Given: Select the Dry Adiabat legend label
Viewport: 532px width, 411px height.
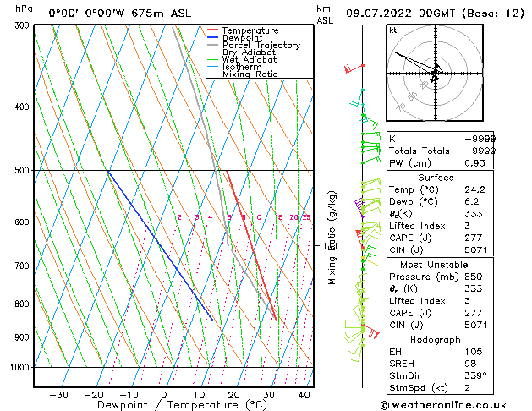Looking at the screenshot, I should (249, 52).
